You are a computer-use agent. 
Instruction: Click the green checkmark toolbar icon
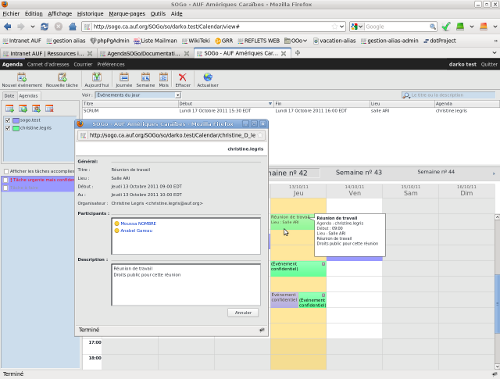446,26
